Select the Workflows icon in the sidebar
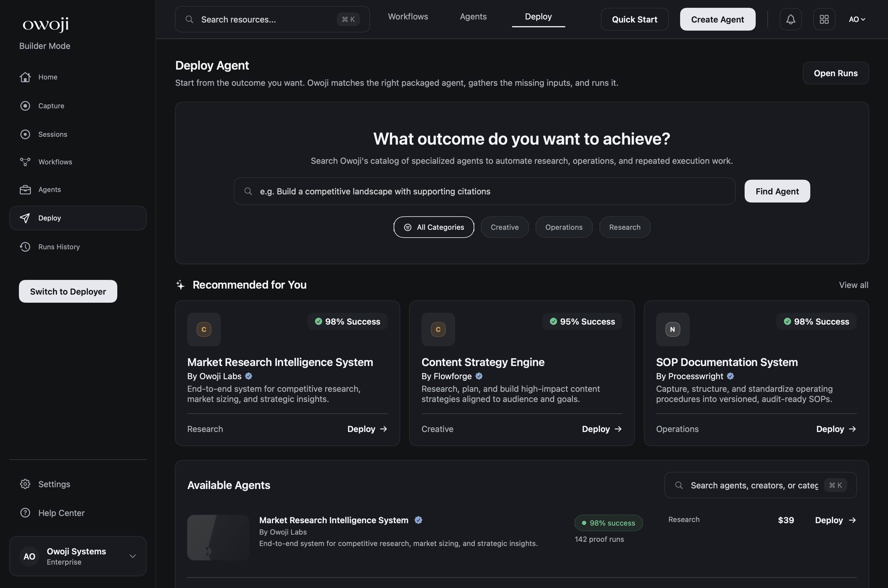Image resolution: width=888 pixels, height=588 pixels. pos(25,162)
